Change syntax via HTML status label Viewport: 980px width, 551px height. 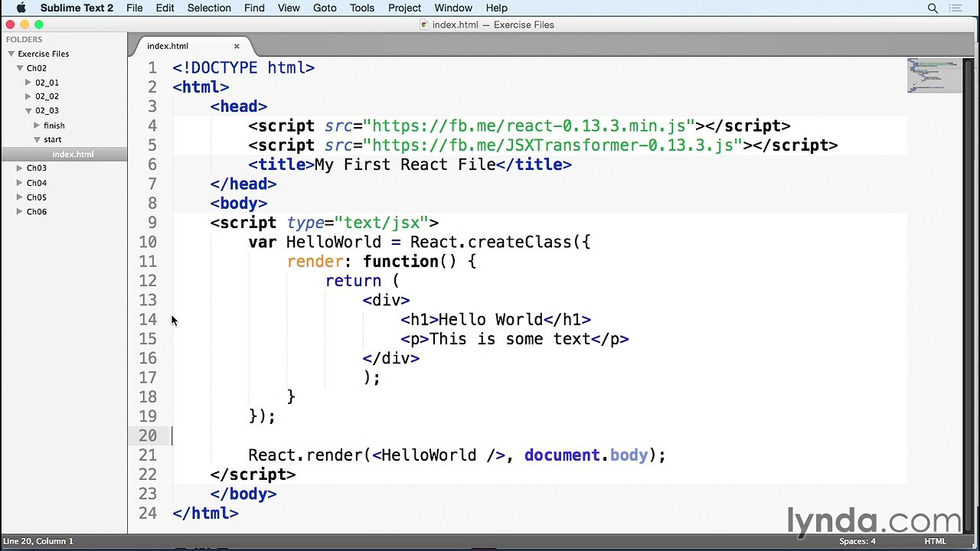[x=935, y=541]
